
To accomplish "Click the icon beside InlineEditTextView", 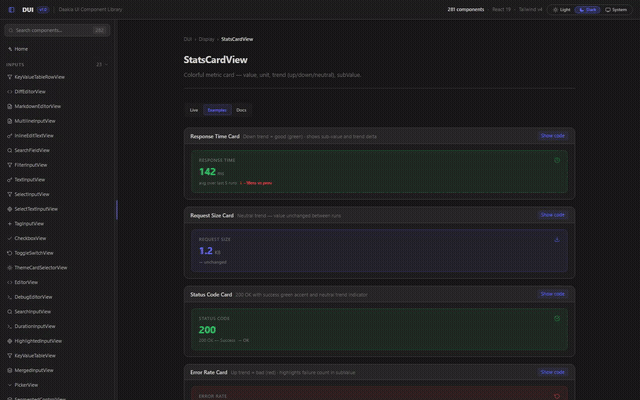I will pyautogui.click(x=9, y=136).
